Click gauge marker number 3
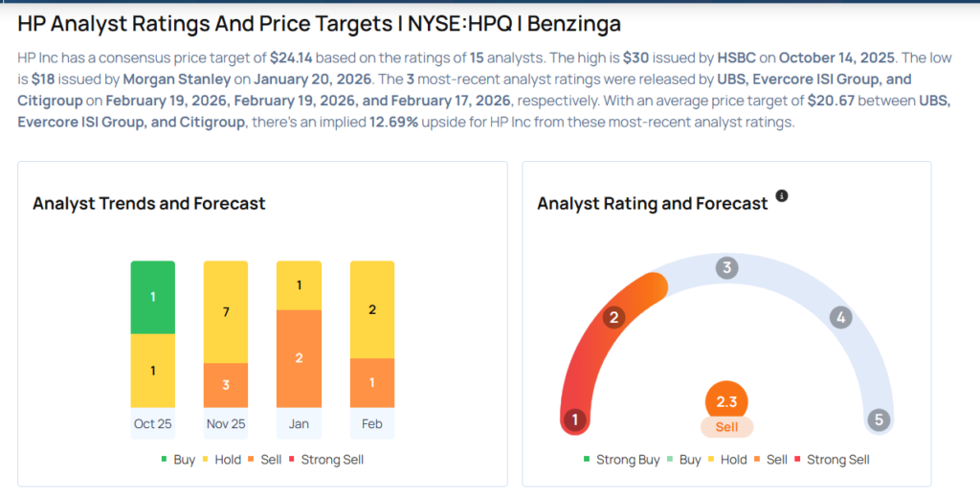This screenshot has width=980, height=498. click(726, 268)
